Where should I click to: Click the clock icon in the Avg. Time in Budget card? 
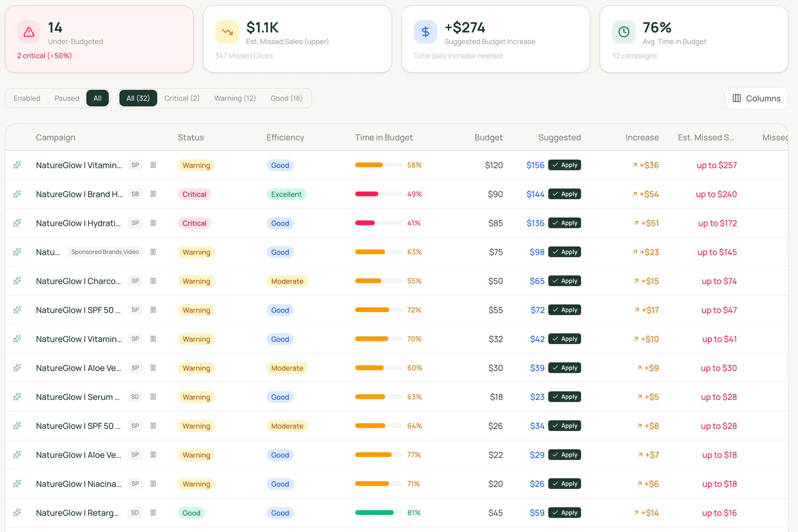624,32
